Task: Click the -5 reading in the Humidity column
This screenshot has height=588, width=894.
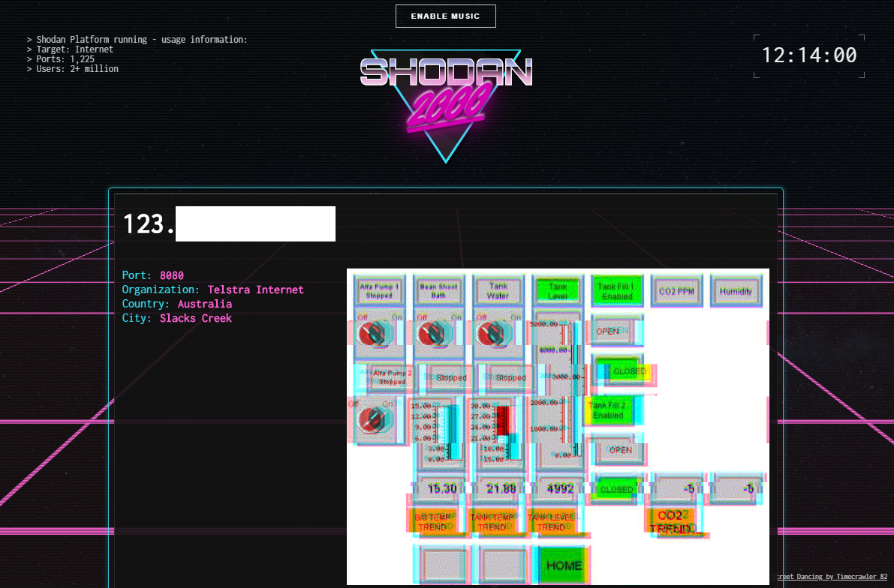Action: pos(736,489)
